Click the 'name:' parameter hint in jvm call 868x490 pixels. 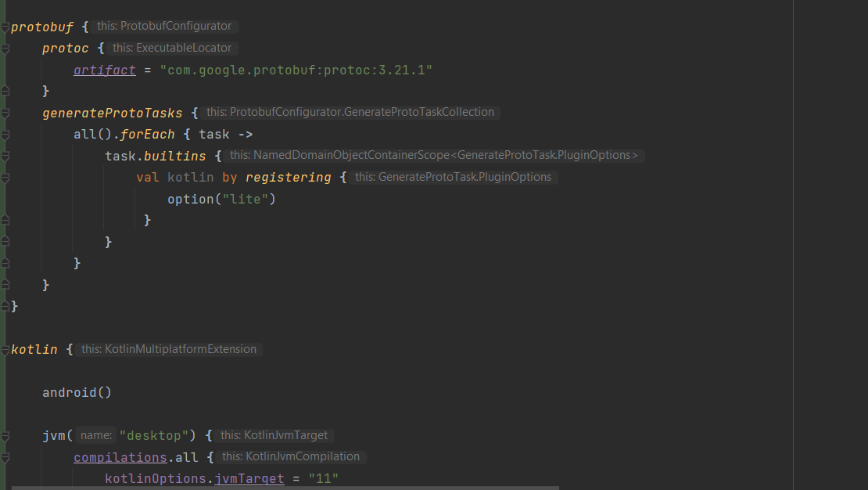pyautogui.click(x=96, y=435)
